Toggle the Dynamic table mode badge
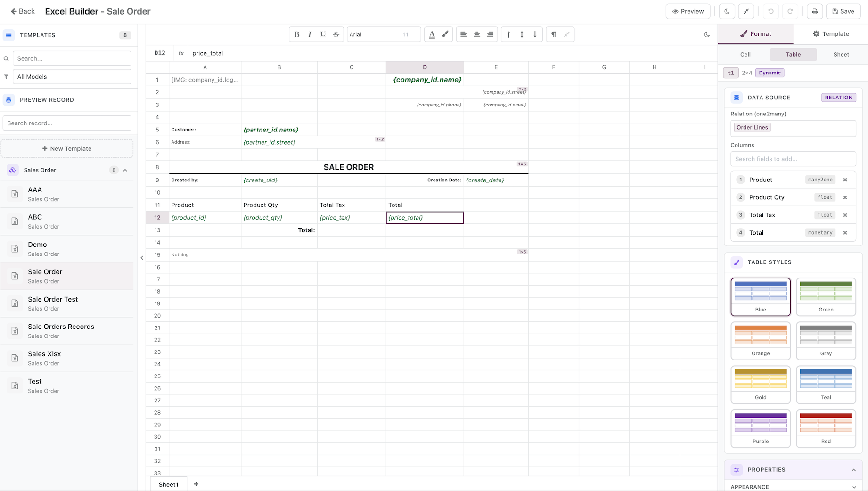Image resolution: width=868 pixels, height=491 pixels. coord(770,73)
